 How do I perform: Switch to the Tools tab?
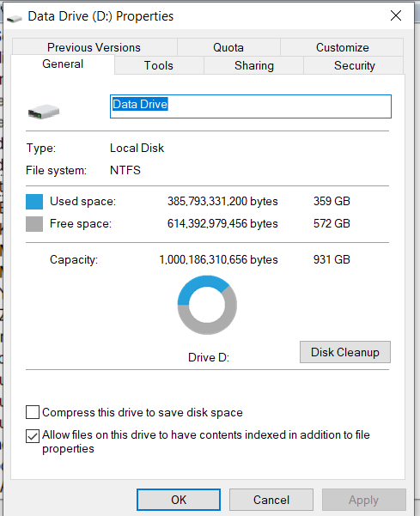tap(159, 65)
